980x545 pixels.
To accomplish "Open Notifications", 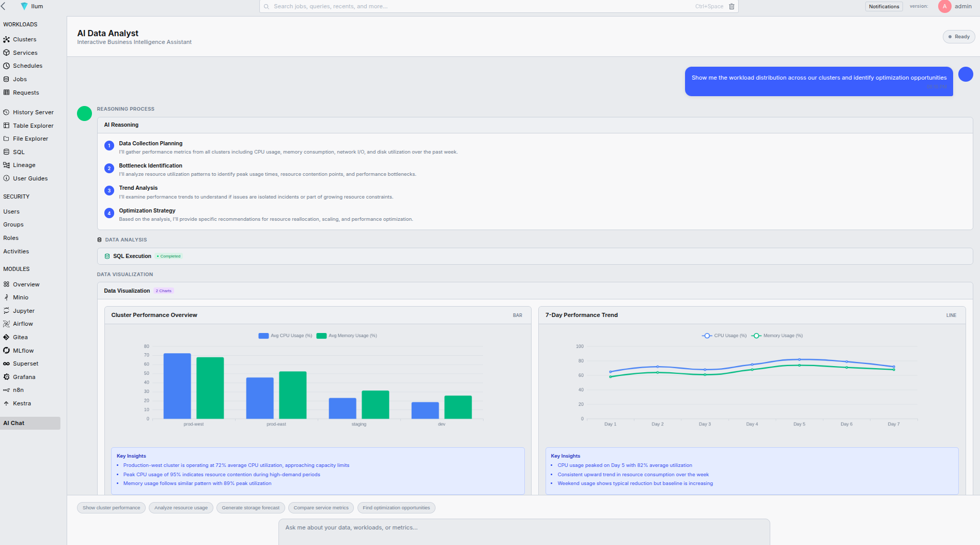I will click(x=883, y=6).
